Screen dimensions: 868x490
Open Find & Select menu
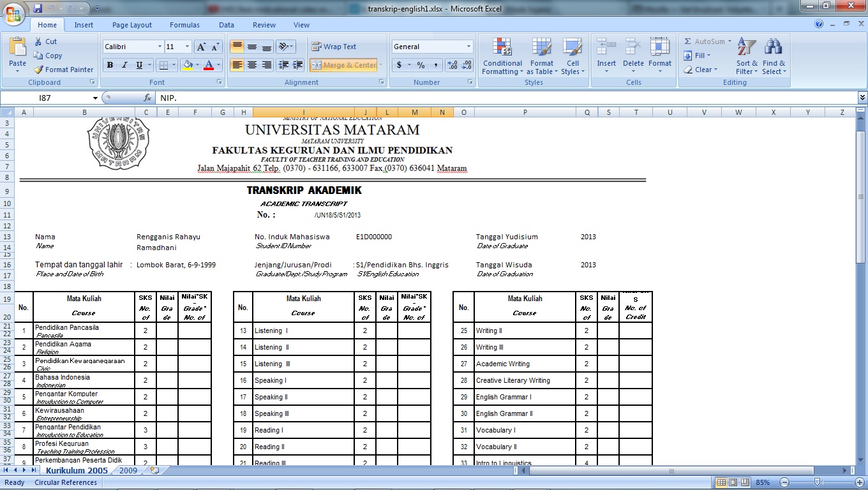click(774, 56)
